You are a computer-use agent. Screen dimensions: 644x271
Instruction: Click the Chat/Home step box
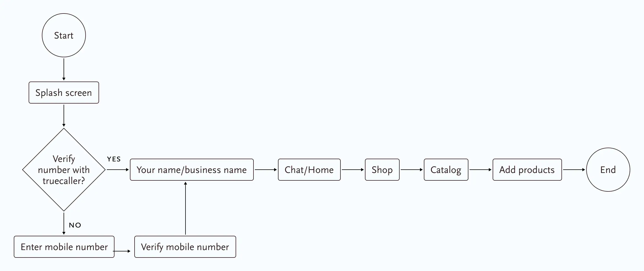309,170
